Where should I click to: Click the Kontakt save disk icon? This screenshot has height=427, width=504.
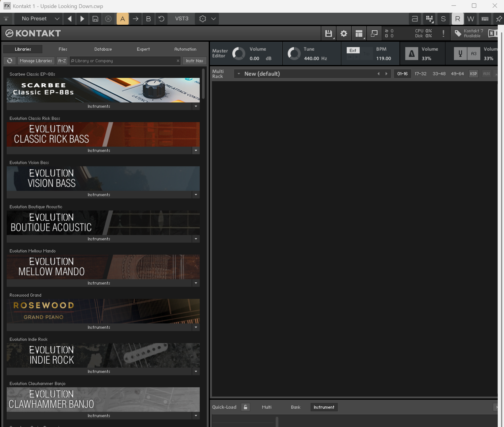tap(328, 33)
